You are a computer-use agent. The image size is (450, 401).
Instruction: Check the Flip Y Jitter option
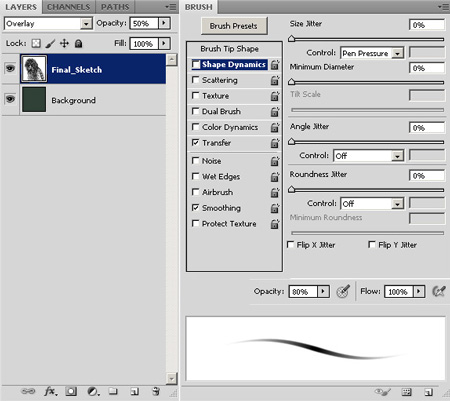click(372, 244)
